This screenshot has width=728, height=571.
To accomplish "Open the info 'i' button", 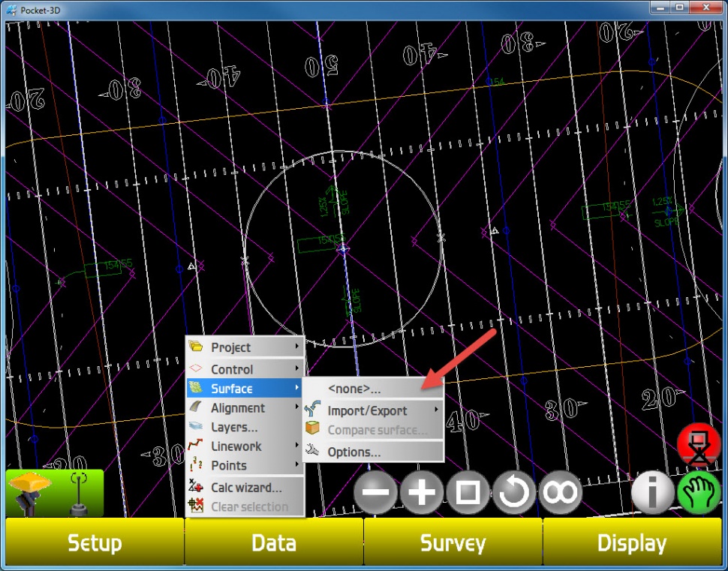I will [x=652, y=494].
